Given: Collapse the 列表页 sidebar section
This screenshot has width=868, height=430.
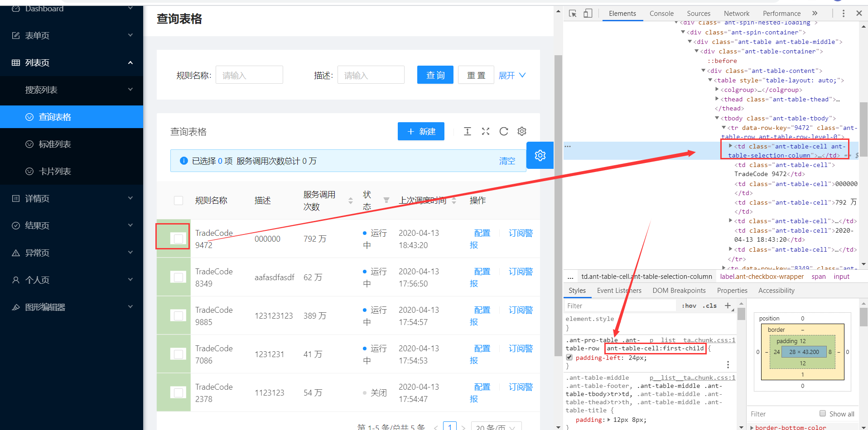Looking at the screenshot, I should coord(130,62).
